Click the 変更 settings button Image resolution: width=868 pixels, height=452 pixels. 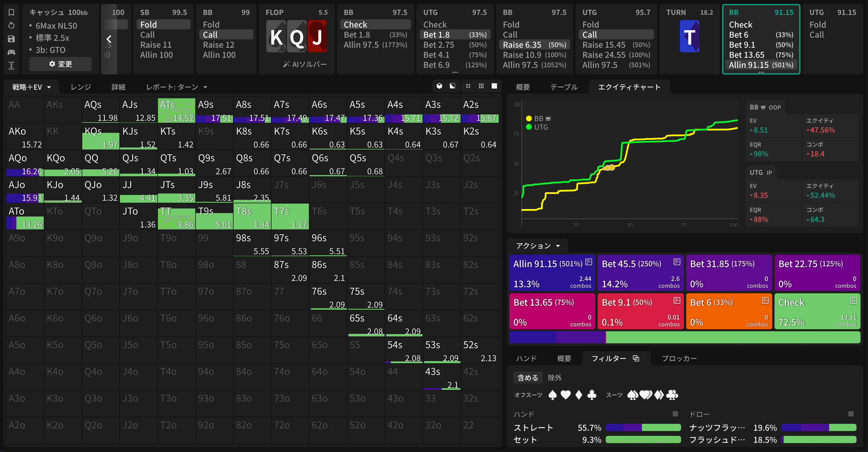coord(61,64)
